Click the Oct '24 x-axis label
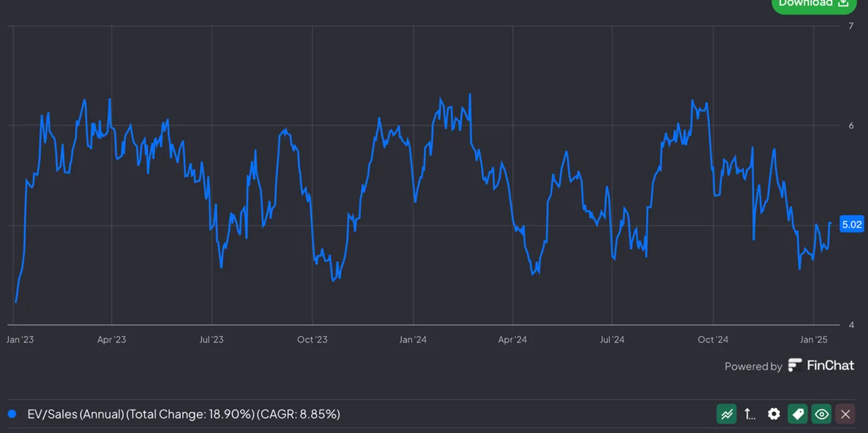 click(713, 340)
